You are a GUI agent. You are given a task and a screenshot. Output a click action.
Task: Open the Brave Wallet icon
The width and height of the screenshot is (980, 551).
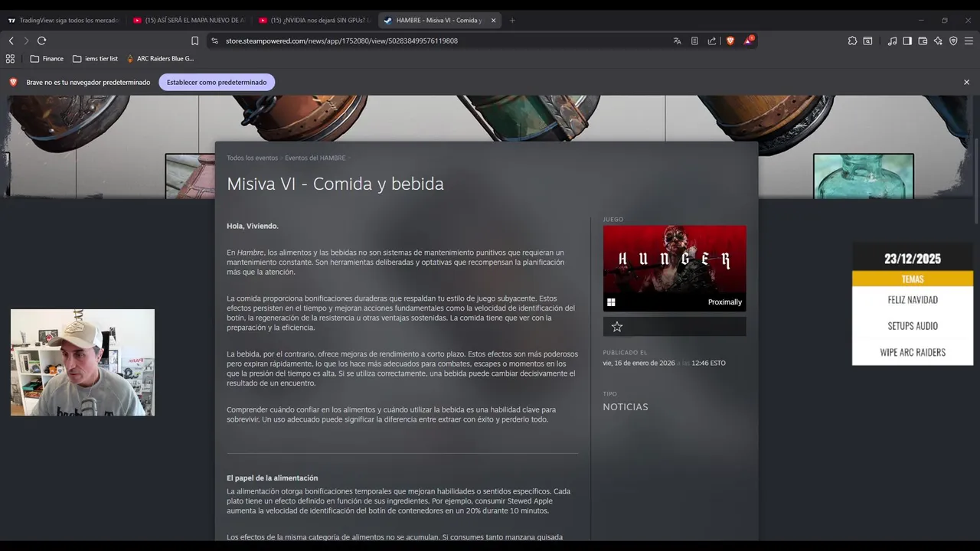click(923, 41)
